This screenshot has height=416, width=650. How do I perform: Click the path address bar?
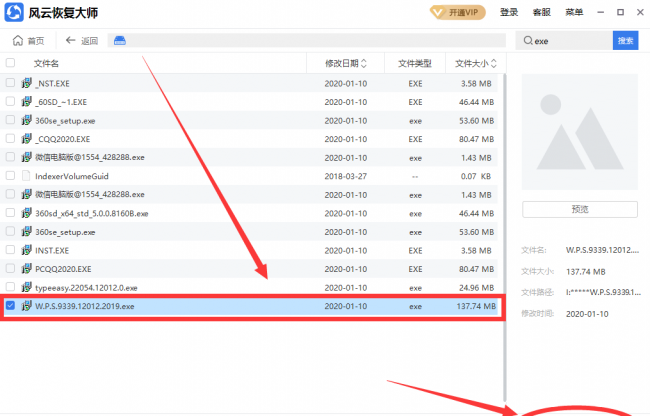pos(307,41)
